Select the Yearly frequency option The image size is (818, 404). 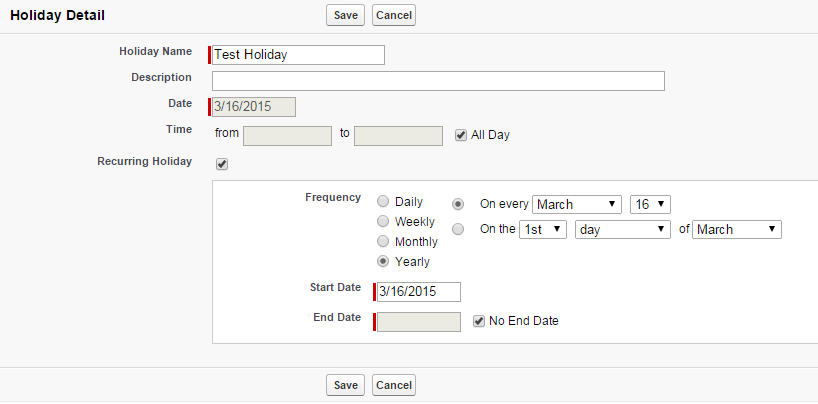pos(383,261)
